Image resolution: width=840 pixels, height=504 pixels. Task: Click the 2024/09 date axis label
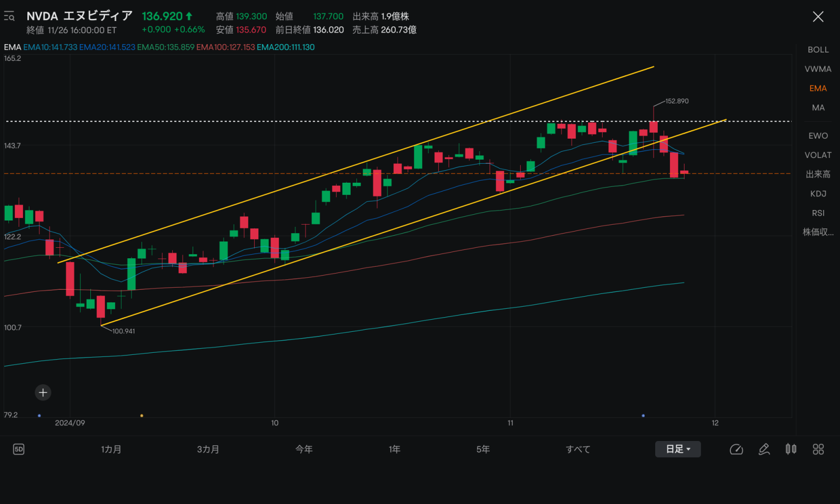pos(70,423)
